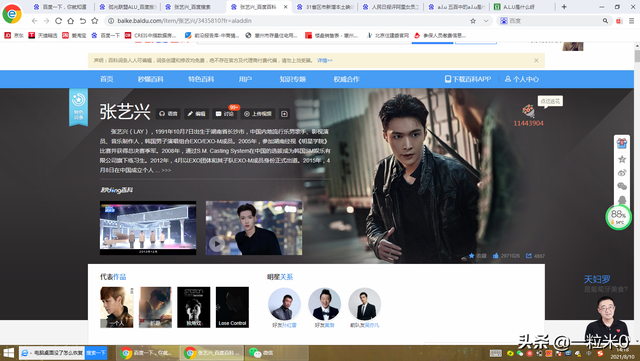
Task: Close the yellow notice banner
Action: [536, 60]
